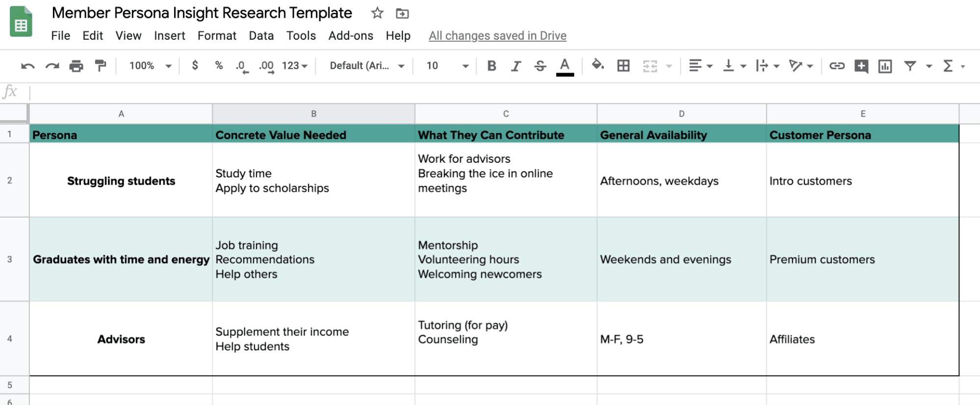Format selection as percent

click(218, 65)
